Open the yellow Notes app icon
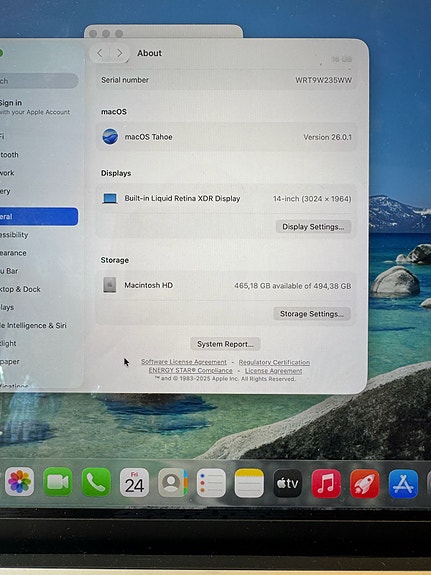The image size is (431, 575). [249, 483]
